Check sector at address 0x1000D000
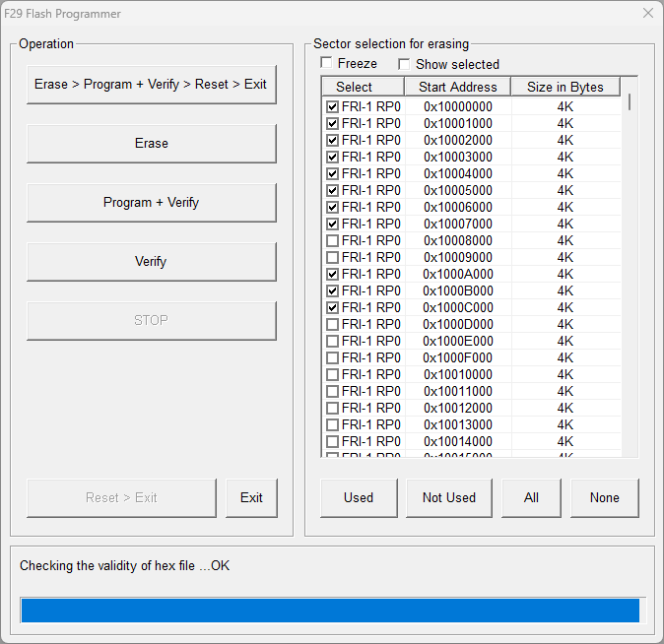Viewport: 664px width, 644px height. point(333,325)
